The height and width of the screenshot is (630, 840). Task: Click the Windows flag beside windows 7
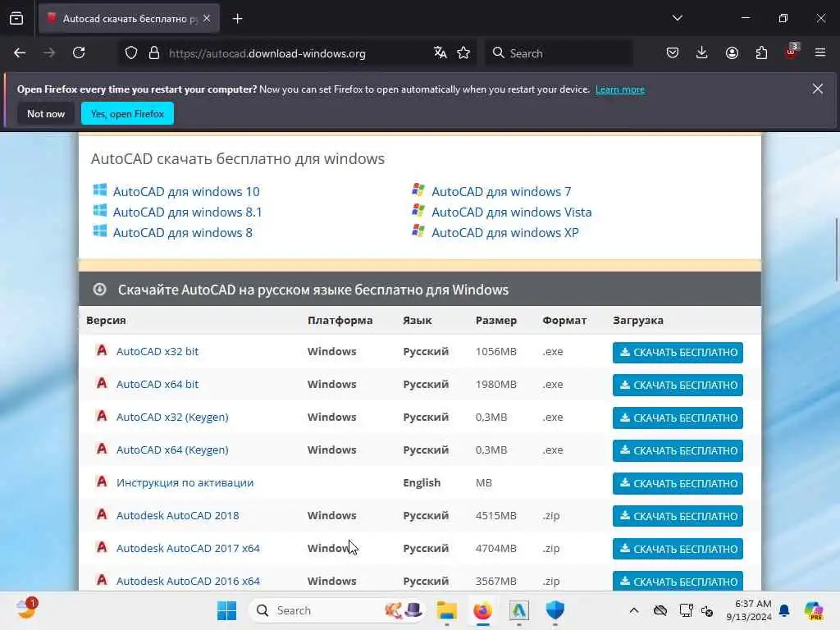point(418,189)
